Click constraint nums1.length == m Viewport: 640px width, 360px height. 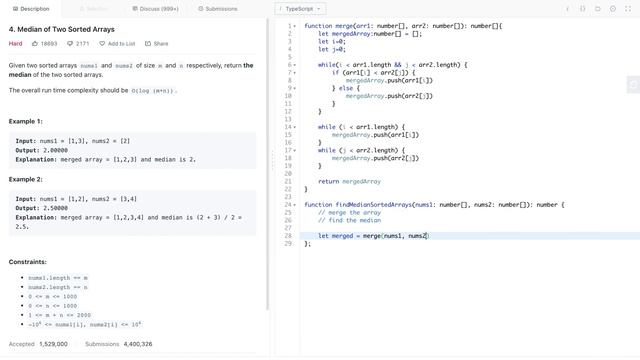(x=58, y=278)
